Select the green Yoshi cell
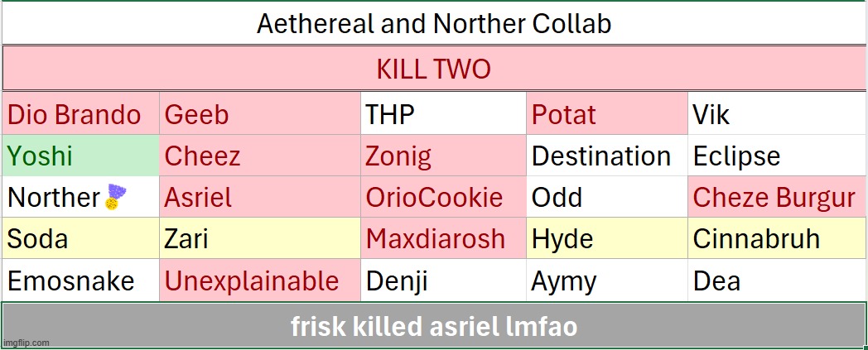Screen dimensions: 868x350 click(x=80, y=156)
